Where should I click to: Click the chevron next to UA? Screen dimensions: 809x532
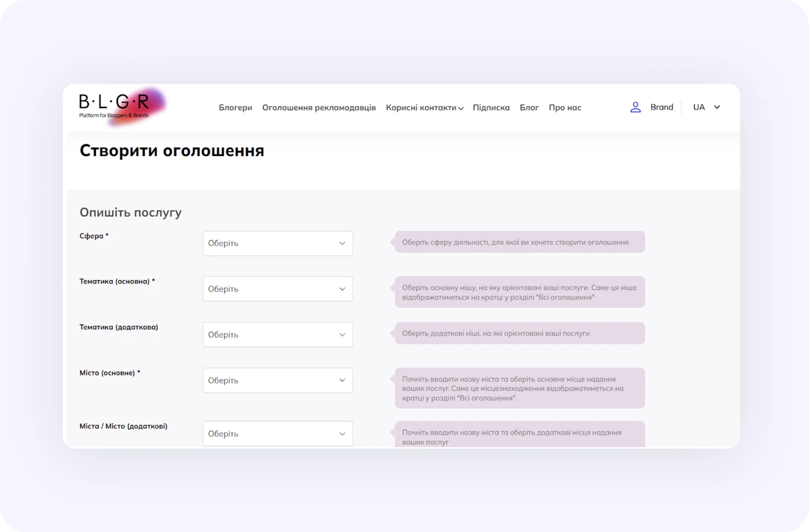click(x=717, y=107)
